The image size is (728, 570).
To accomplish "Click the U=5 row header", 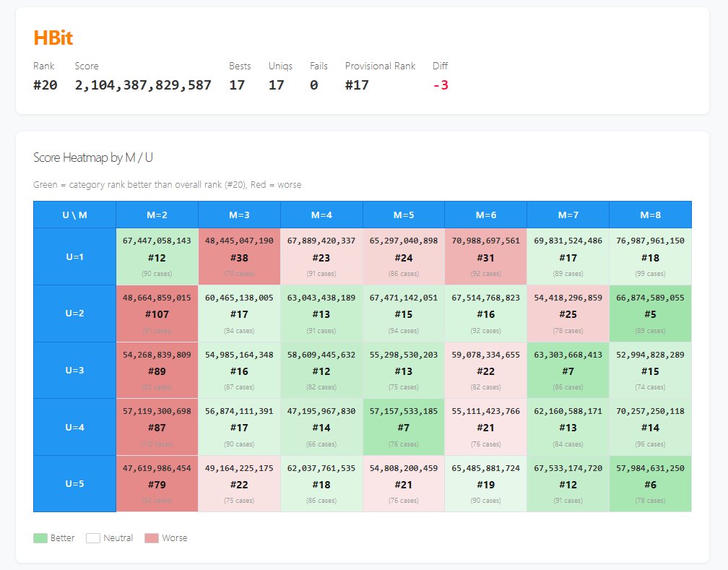I will pyautogui.click(x=75, y=483).
